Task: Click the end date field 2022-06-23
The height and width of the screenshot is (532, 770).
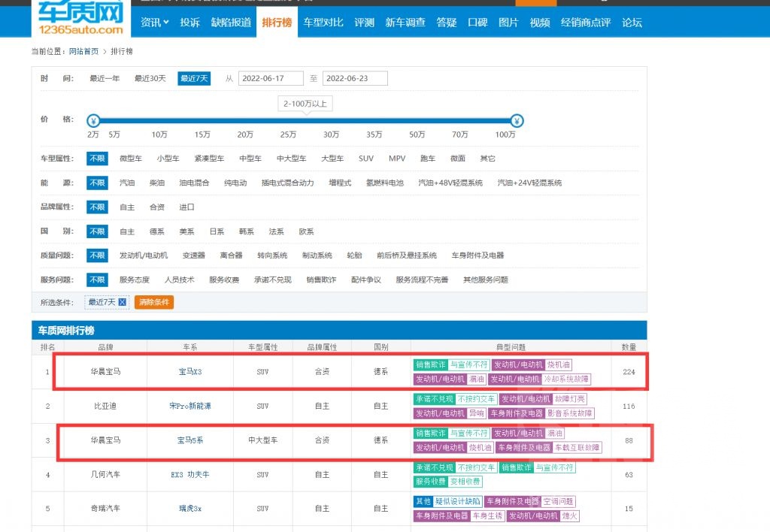Action: tap(355, 79)
